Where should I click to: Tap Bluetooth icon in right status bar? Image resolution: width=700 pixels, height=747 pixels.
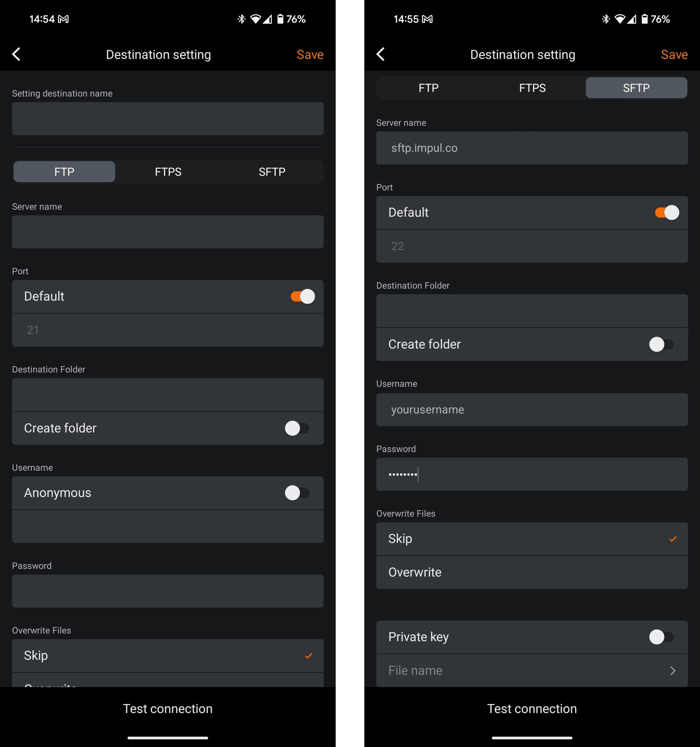(605, 19)
